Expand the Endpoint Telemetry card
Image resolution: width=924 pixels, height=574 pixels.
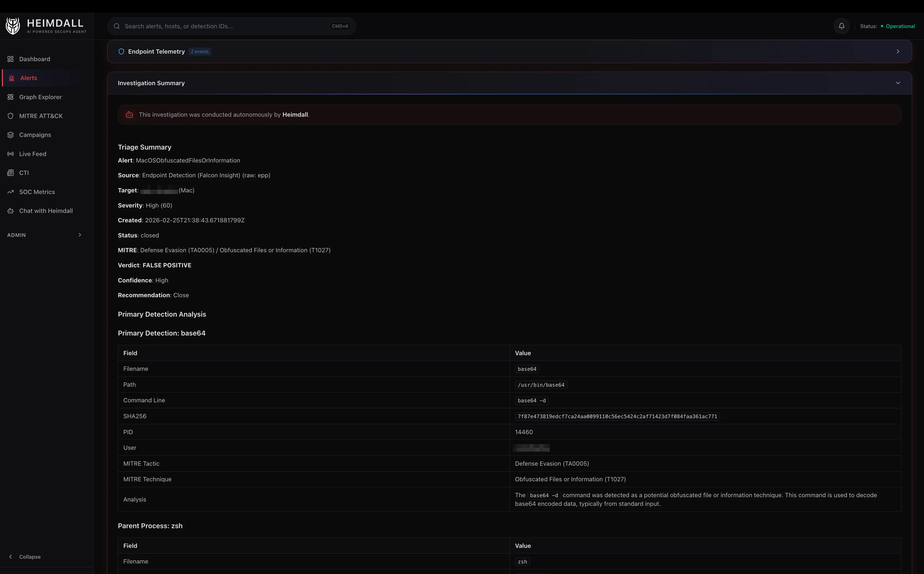898,51
